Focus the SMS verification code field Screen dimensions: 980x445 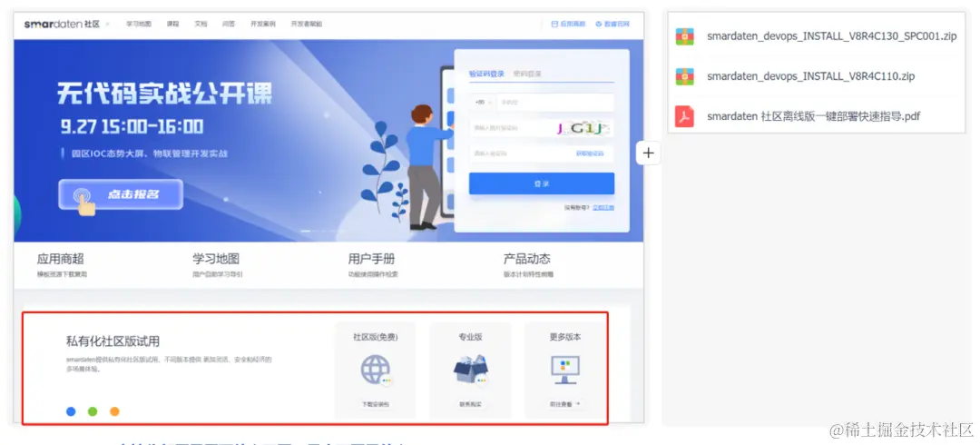(x=520, y=153)
